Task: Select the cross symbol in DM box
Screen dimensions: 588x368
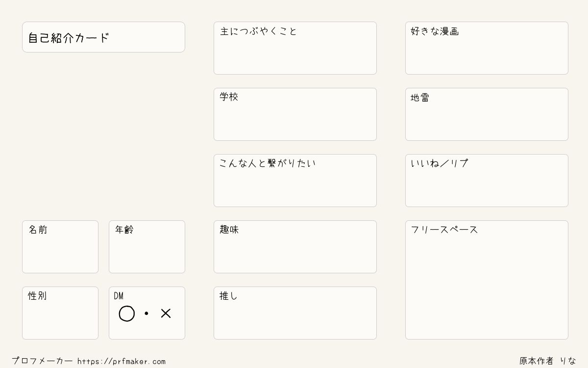Action: pos(166,313)
